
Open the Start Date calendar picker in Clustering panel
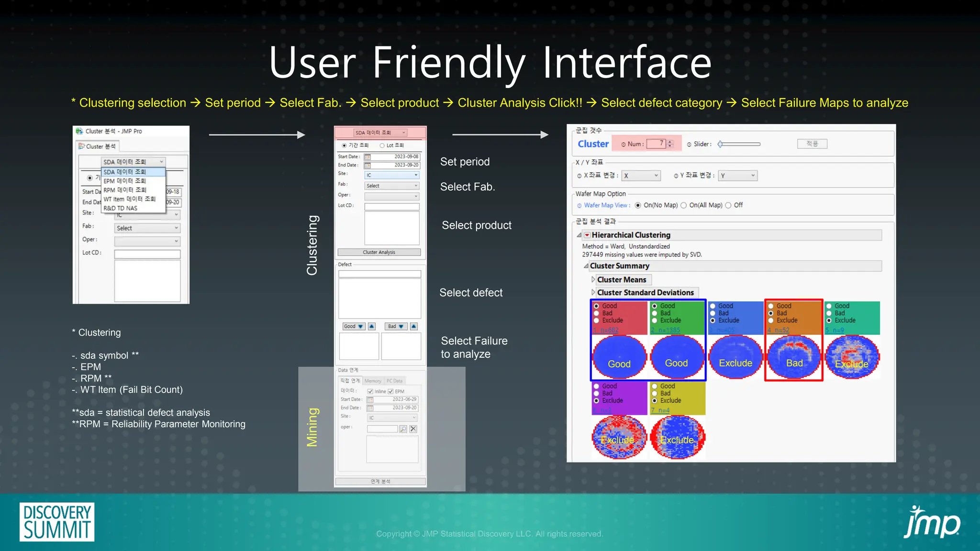click(367, 157)
